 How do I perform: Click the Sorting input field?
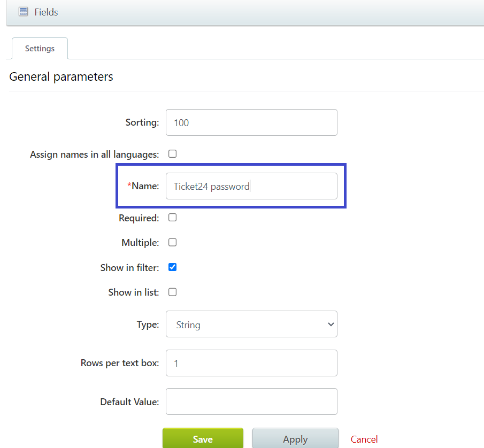click(x=251, y=122)
